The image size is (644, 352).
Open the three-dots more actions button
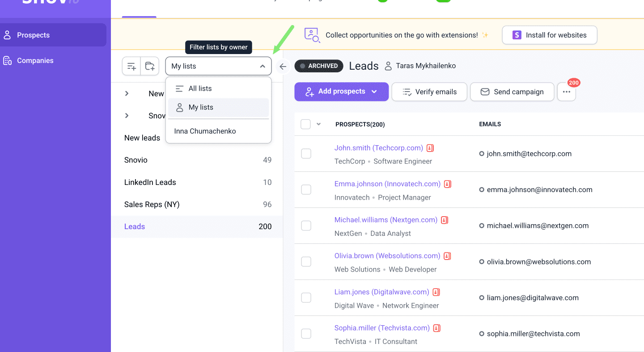(566, 92)
